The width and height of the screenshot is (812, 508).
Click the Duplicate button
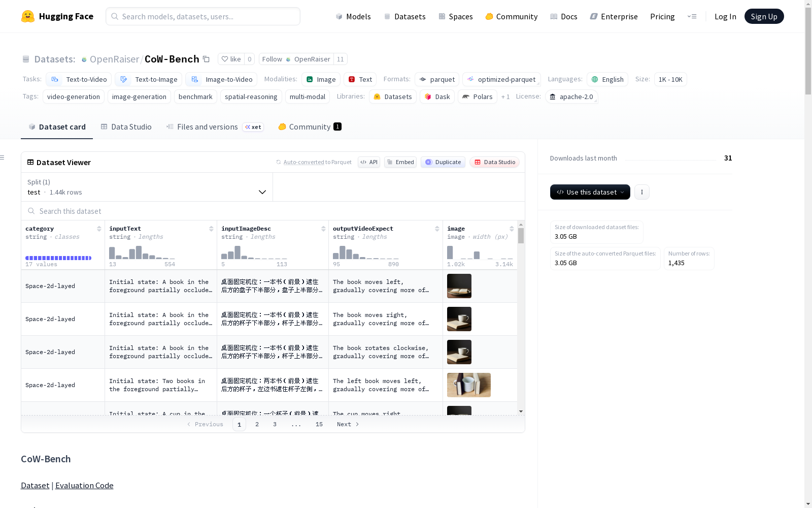click(x=443, y=162)
